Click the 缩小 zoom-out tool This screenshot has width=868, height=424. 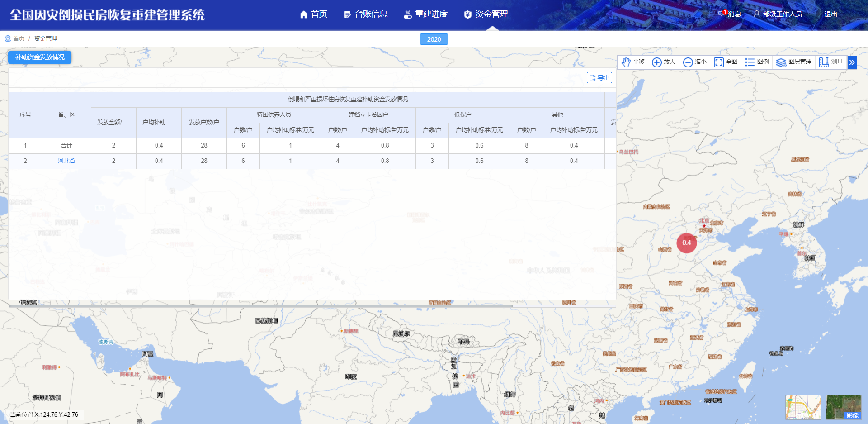click(x=695, y=62)
